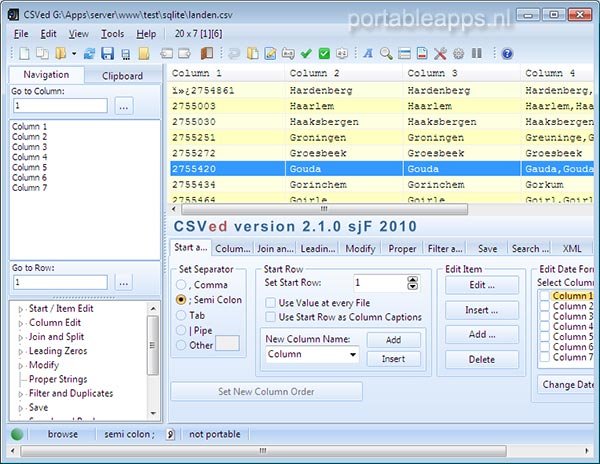Click the blue reload arrows icon
The width and height of the screenshot is (600, 464).
pyautogui.click(x=90, y=53)
